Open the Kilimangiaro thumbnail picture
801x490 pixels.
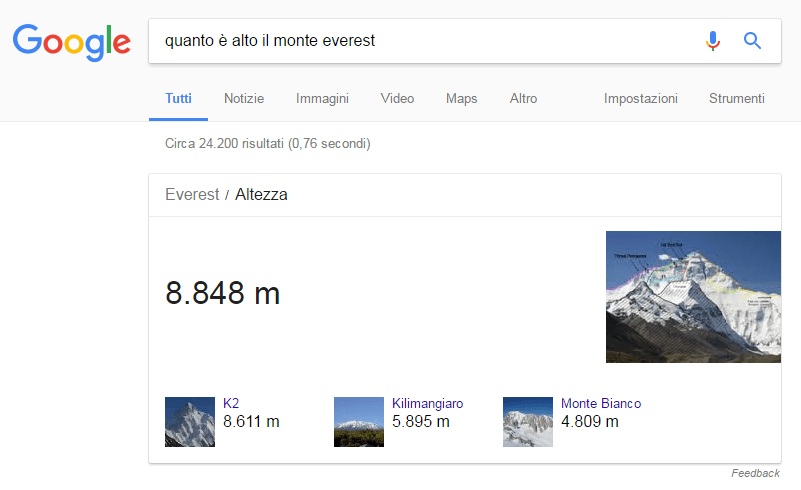[x=359, y=422]
